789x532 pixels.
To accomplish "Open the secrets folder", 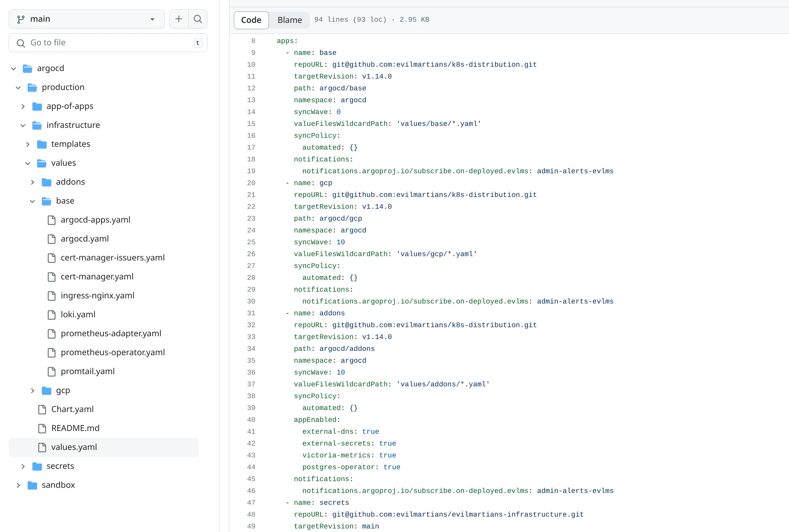I will pos(60,466).
